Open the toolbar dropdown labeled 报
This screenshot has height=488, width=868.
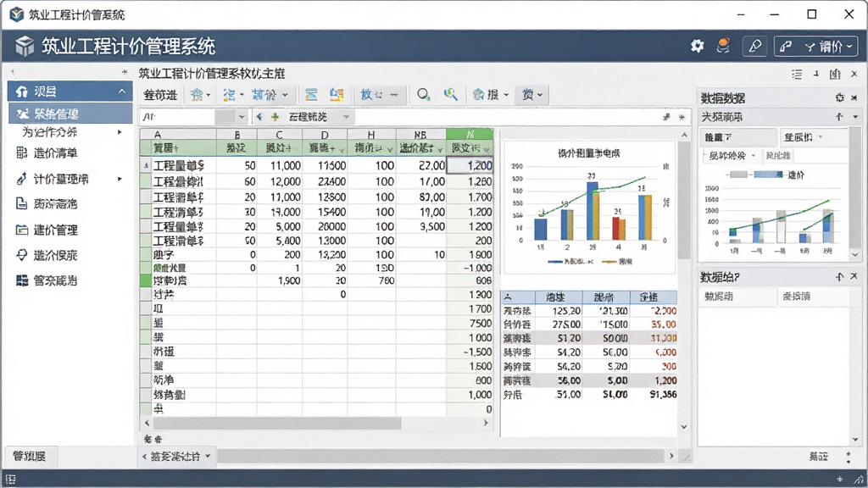pos(491,95)
